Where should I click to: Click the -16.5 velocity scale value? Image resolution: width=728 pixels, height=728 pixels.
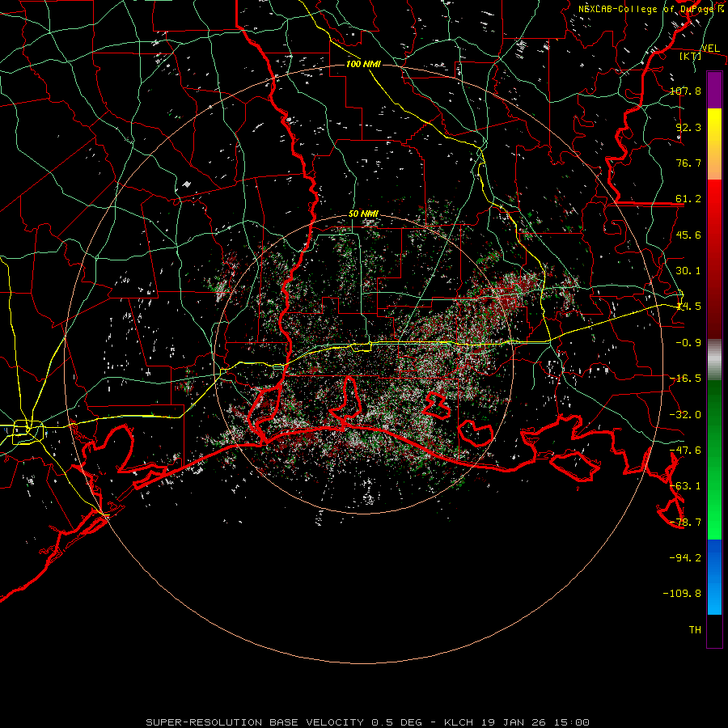pyautogui.click(x=685, y=379)
